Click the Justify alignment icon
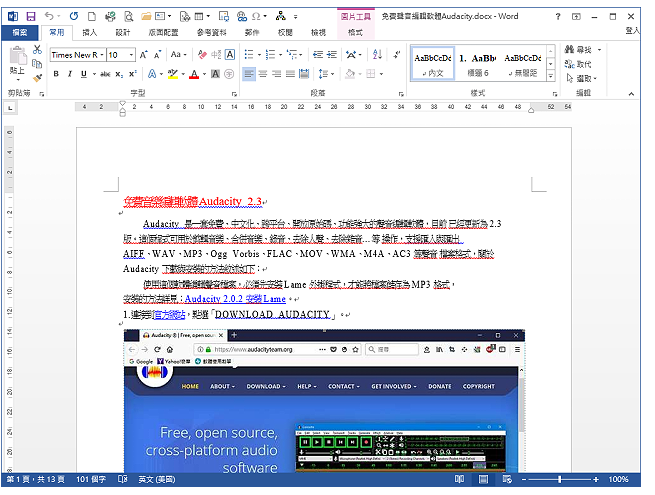 (290, 74)
